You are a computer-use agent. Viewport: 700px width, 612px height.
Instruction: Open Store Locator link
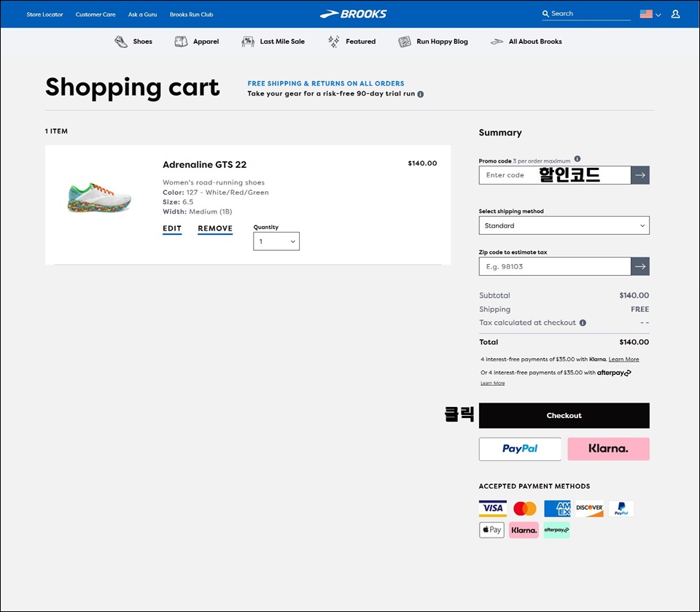click(44, 15)
